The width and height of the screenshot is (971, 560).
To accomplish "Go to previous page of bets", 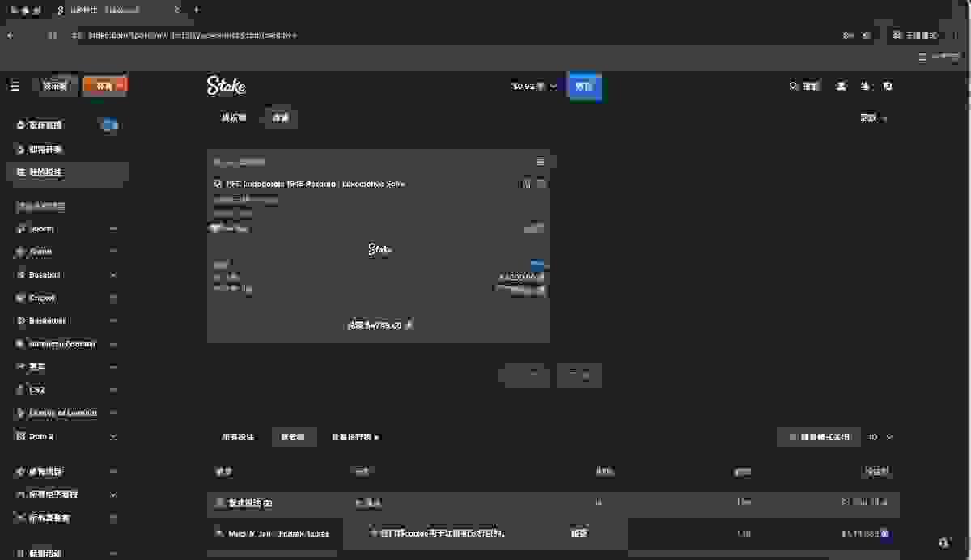I will point(525,375).
